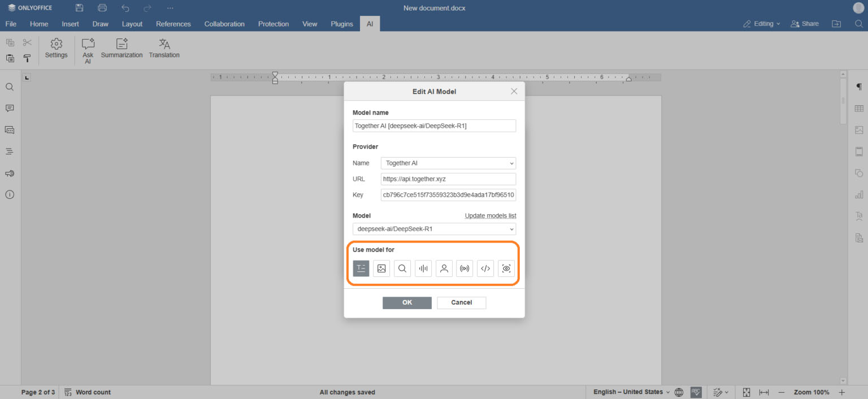Toggle Coding help capability for the model
Viewport: 868px width, 399px height.
(485, 268)
